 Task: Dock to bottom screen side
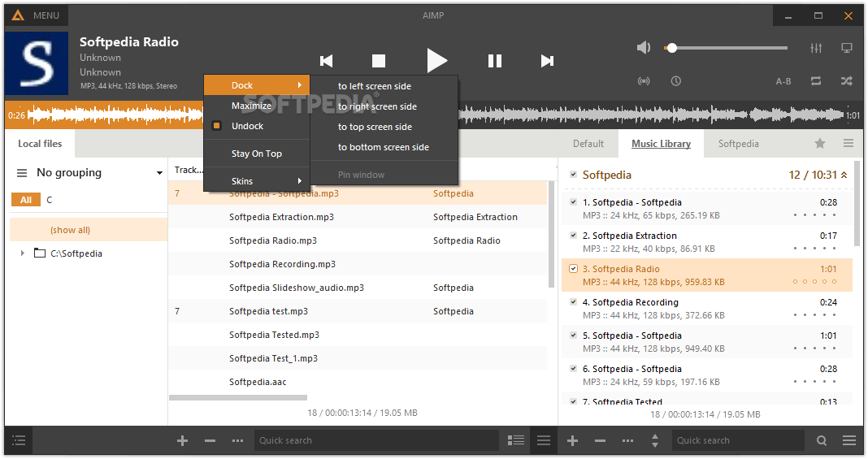tap(384, 147)
